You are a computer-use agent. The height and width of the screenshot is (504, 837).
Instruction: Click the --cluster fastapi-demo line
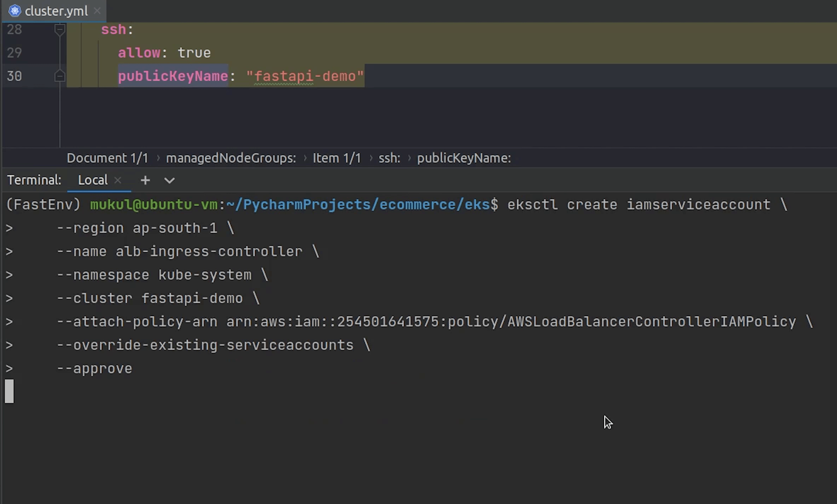pyautogui.click(x=158, y=298)
